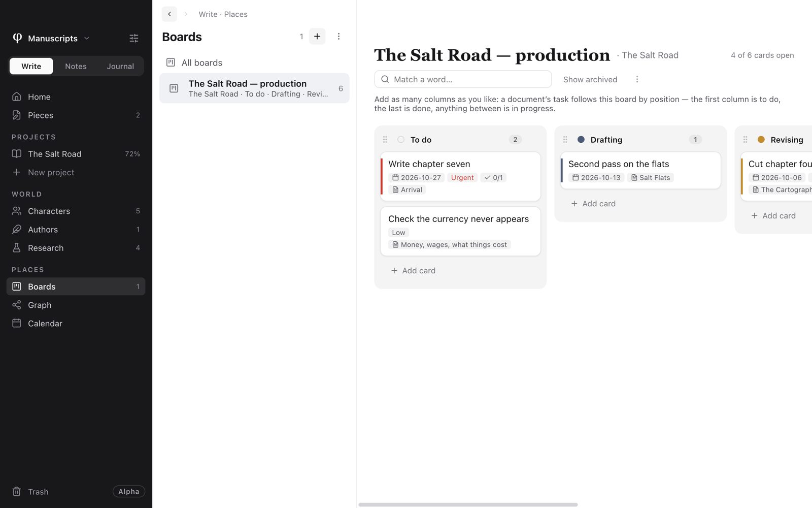812x508 pixels.
Task: Select All boards in the list
Action: [x=254, y=62]
